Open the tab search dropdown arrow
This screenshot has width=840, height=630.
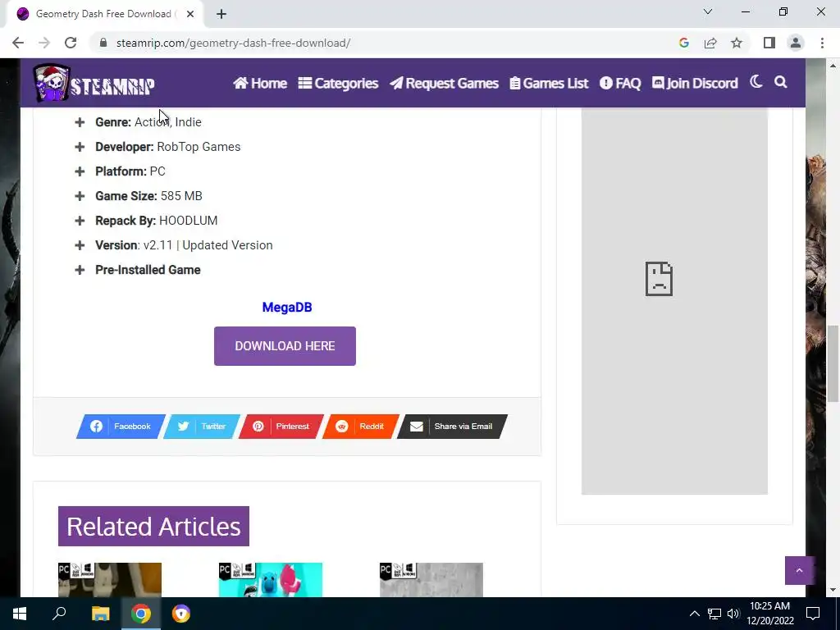708,11
